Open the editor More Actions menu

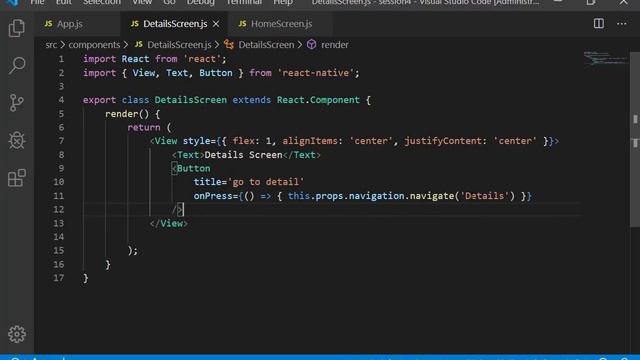tap(622, 24)
